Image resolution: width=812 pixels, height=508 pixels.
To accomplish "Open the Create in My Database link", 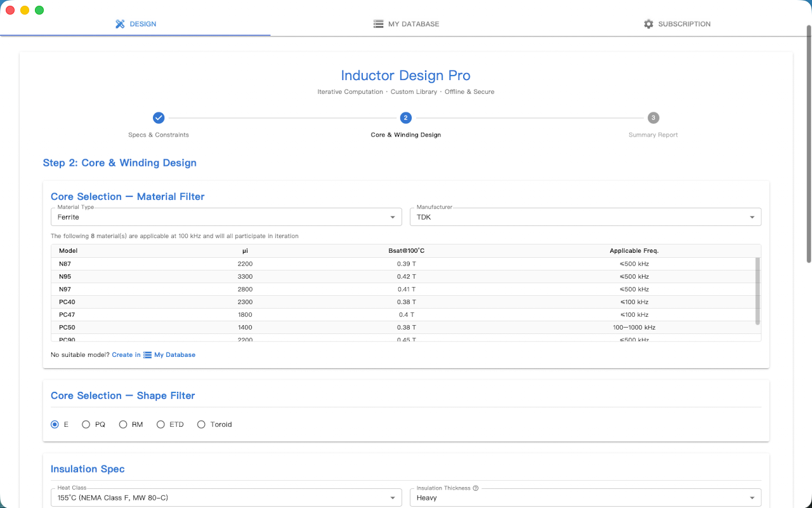I will point(154,355).
